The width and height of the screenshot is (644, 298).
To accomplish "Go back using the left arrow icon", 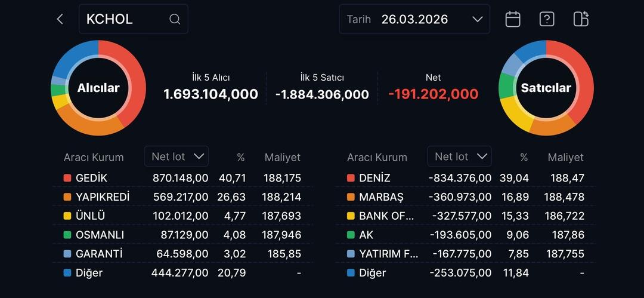I will click(x=60, y=19).
